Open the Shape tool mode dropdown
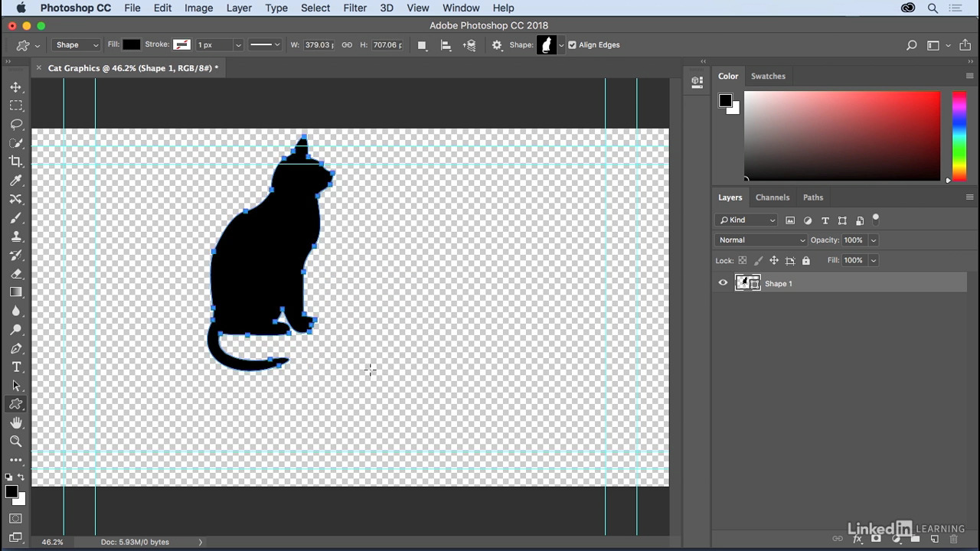Image resolution: width=980 pixels, height=551 pixels. (x=77, y=45)
